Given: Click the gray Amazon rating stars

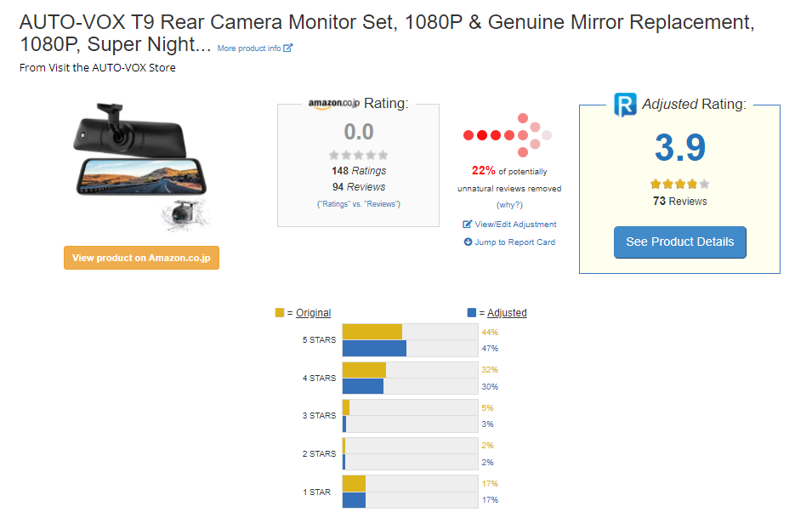Looking at the screenshot, I should click(x=358, y=155).
